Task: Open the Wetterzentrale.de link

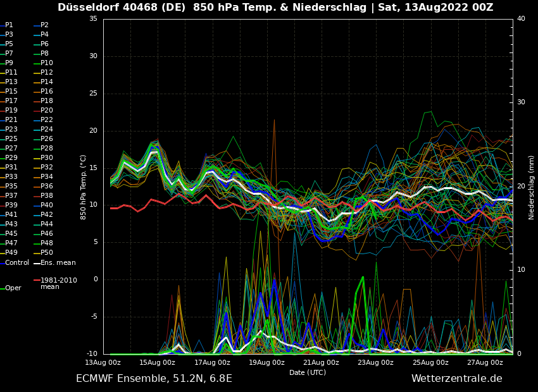Action: pyautogui.click(x=456, y=378)
